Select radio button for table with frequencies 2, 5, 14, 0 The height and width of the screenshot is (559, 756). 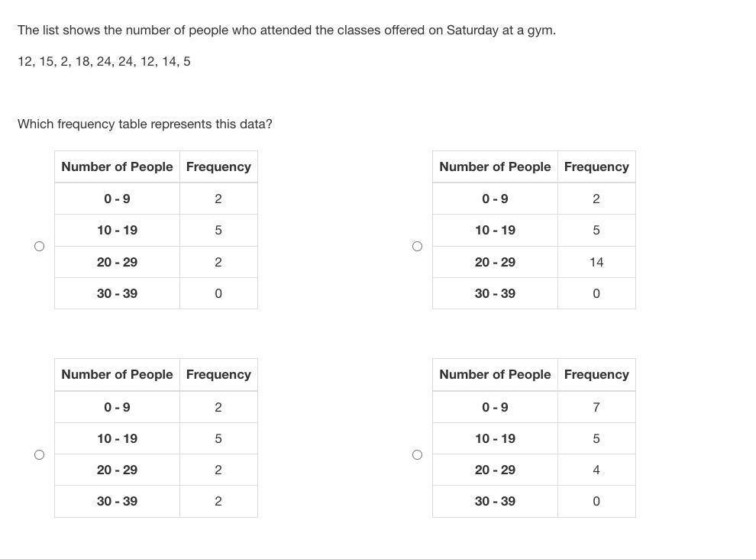pos(417,246)
